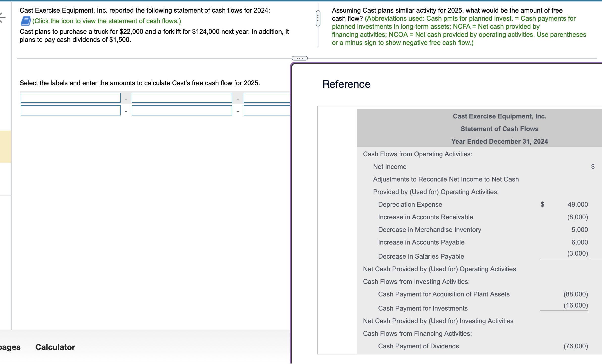The height and width of the screenshot is (364, 602).
Task: Click the Depreciation Expense row
Action: tap(410, 204)
